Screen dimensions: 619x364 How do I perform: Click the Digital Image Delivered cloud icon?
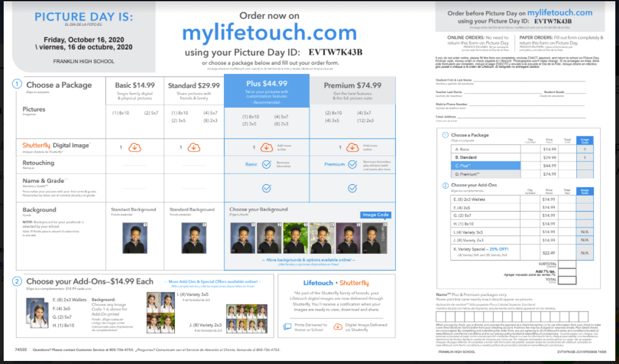pyautogui.click(x=338, y=326)
